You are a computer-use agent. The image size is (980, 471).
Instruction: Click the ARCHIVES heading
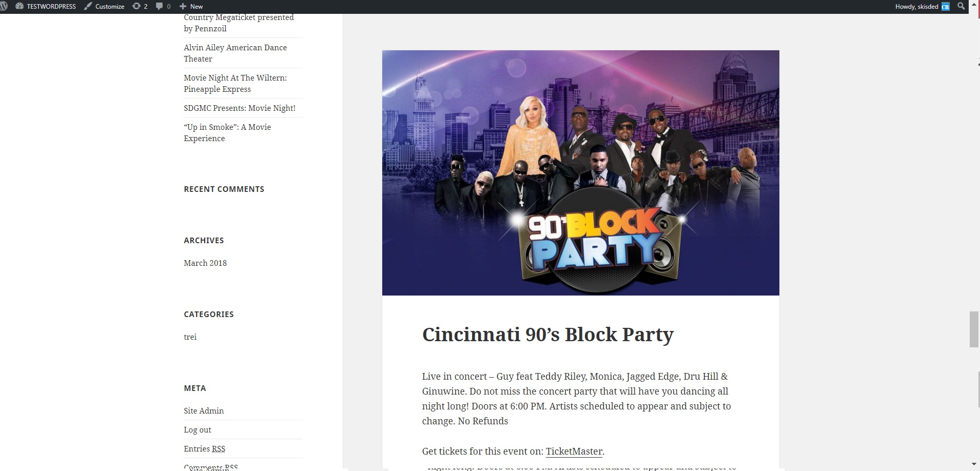click(204, 240)
